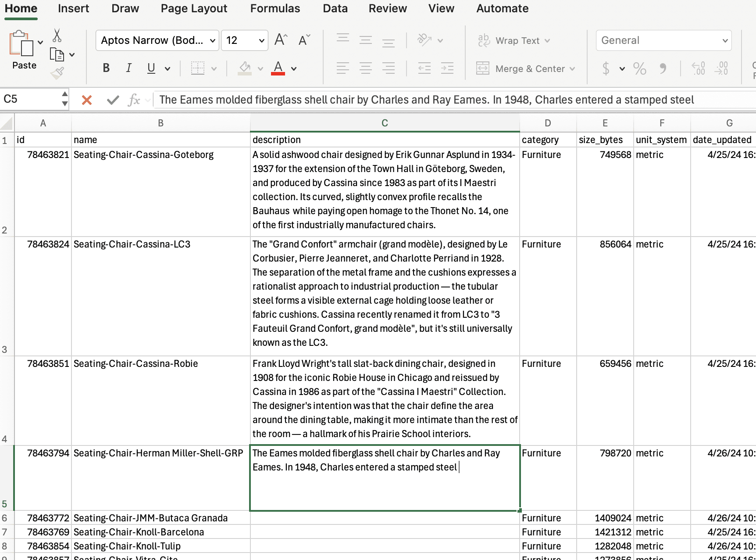
Task: Click Merge & Center button
Action: point(521,68)
